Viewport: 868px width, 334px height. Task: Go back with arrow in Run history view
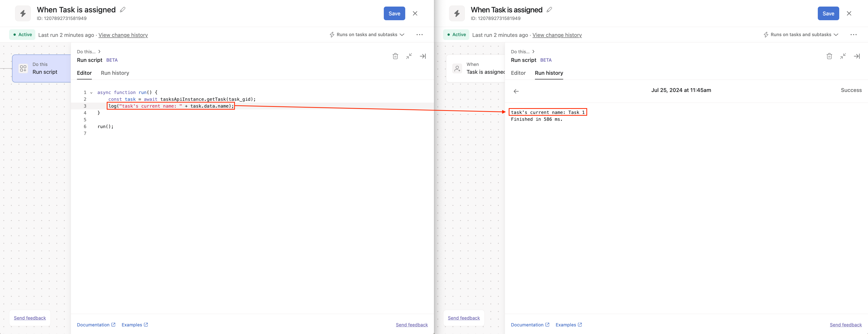point(516,91)
